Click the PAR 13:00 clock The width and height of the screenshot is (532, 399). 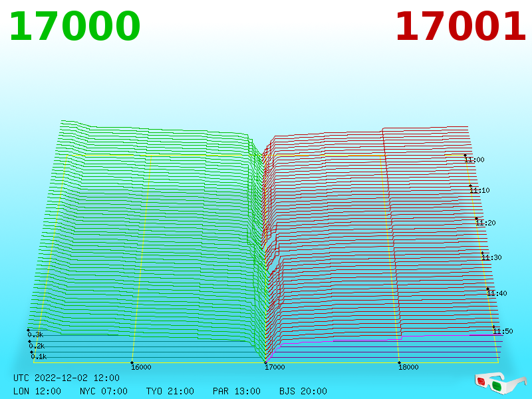[237, 391]
